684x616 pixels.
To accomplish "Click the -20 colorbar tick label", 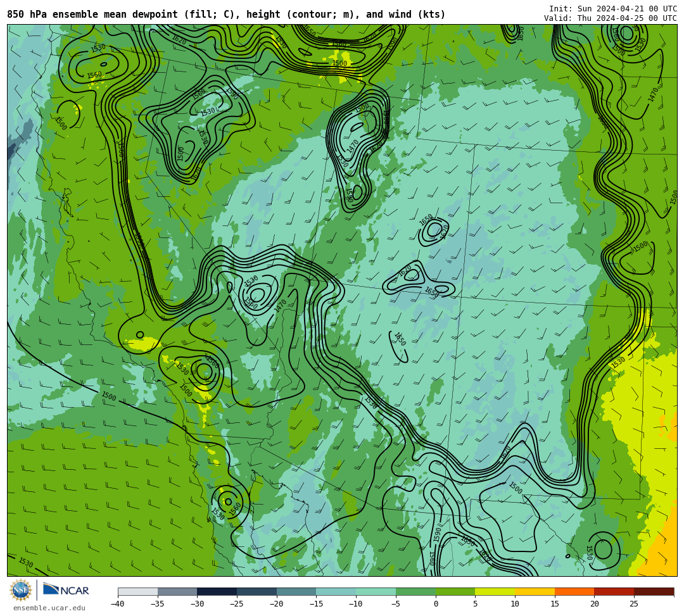I will click(276, 604).
